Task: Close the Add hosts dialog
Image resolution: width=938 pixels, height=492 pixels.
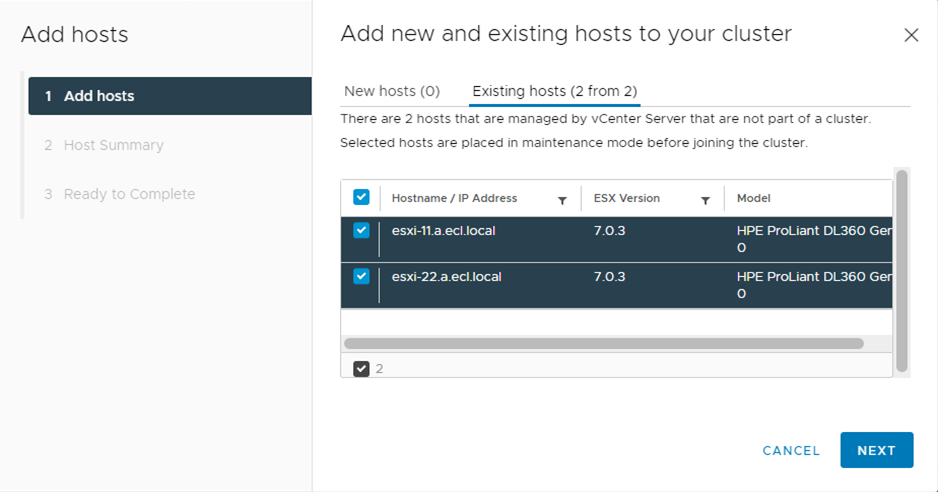Action: tap(911, 35)
